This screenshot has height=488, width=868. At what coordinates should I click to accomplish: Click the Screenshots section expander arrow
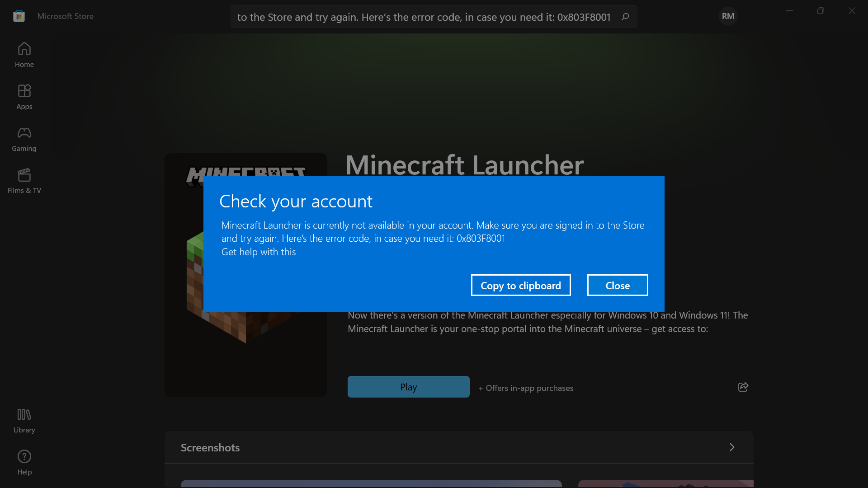tap(732, 447)
